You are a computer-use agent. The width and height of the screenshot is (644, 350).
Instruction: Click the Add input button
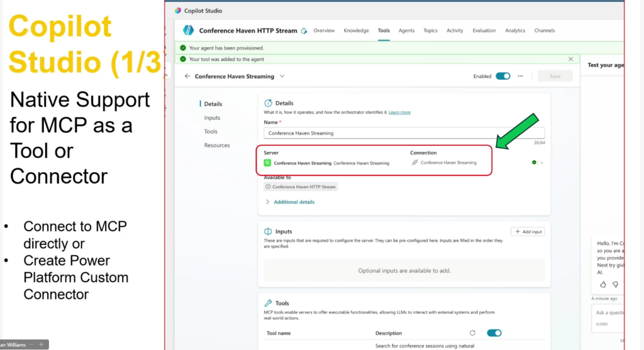tap(527, 232)
